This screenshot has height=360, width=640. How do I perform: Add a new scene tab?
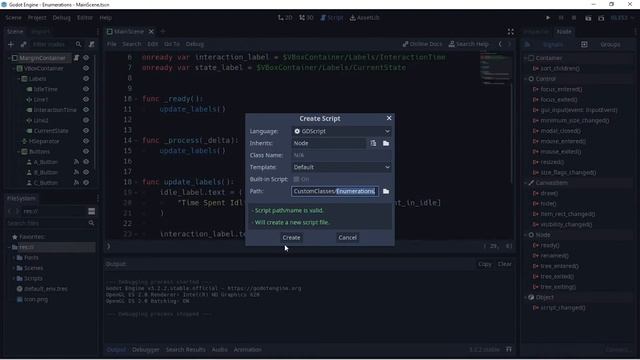[162, 31]
